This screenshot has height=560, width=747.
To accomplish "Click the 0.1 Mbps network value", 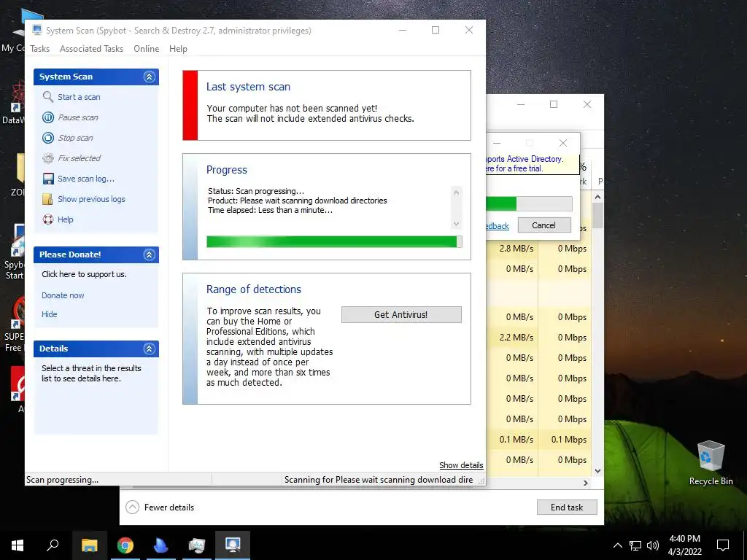I will click(x=569, y=440).
